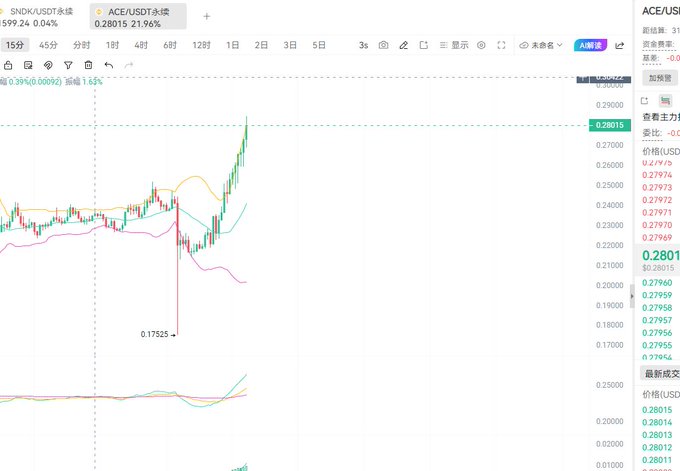Click bid price 0.27958 in order book
680x471 pixels.
coord(657,308)
